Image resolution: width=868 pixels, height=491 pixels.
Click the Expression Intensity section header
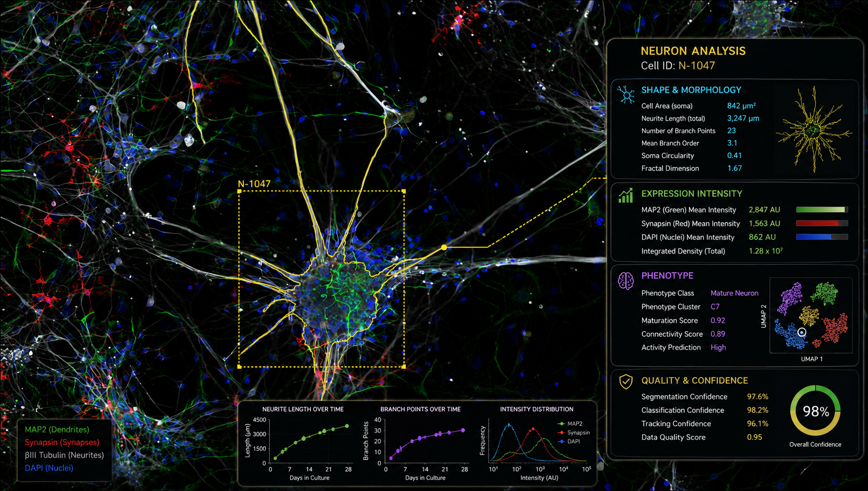(691, 194)
